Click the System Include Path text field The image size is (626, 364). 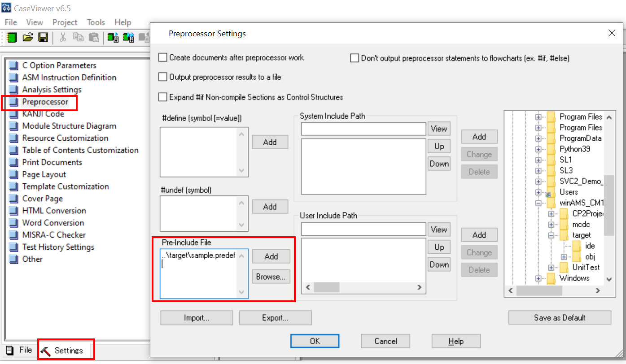(x=363, y=129)
